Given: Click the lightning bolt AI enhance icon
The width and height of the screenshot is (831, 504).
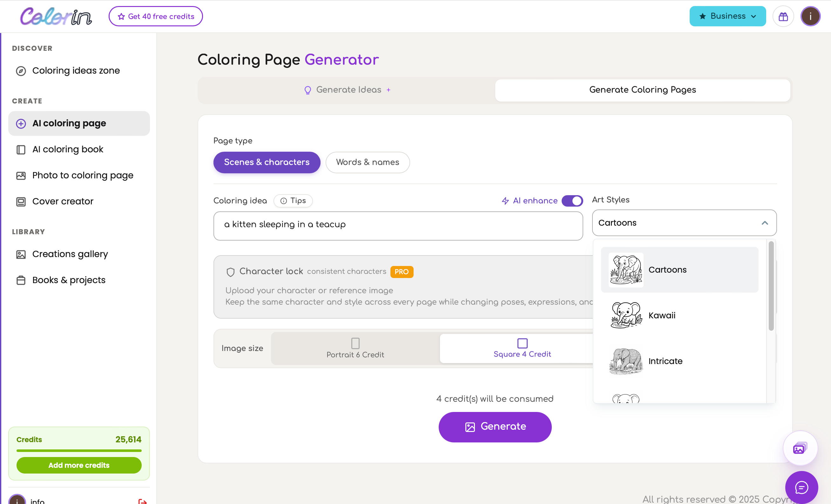Looking at the screenshot, I should pos(505,201).
